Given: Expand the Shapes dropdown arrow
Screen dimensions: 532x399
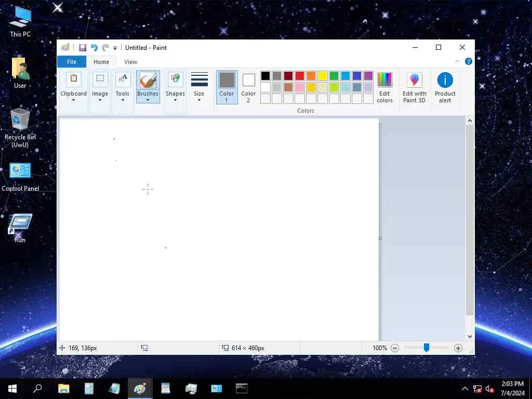Looking at the screenshot, I should tap(175, 100).
